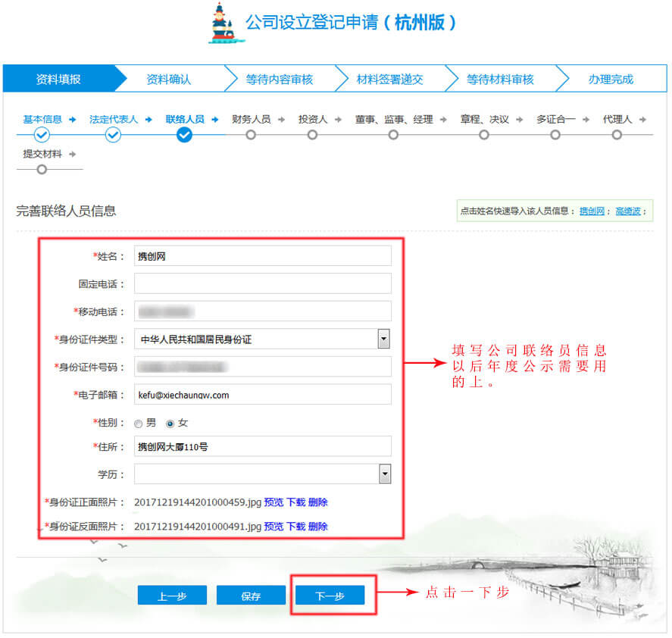Image resolution: width=672 pixels, height=638 pixels.
Task: Click the 财务人员 step circle
Action: pyautogui.click(x=251, y=134)
